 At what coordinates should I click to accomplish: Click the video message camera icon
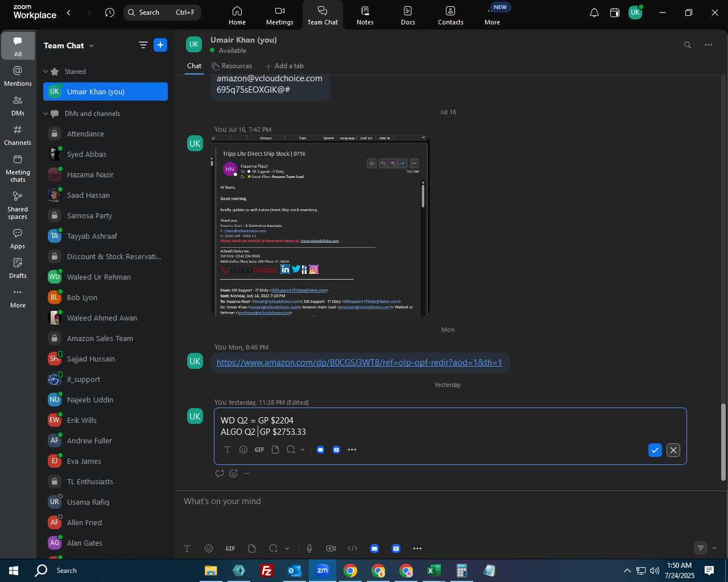click(x=331, y=548)
